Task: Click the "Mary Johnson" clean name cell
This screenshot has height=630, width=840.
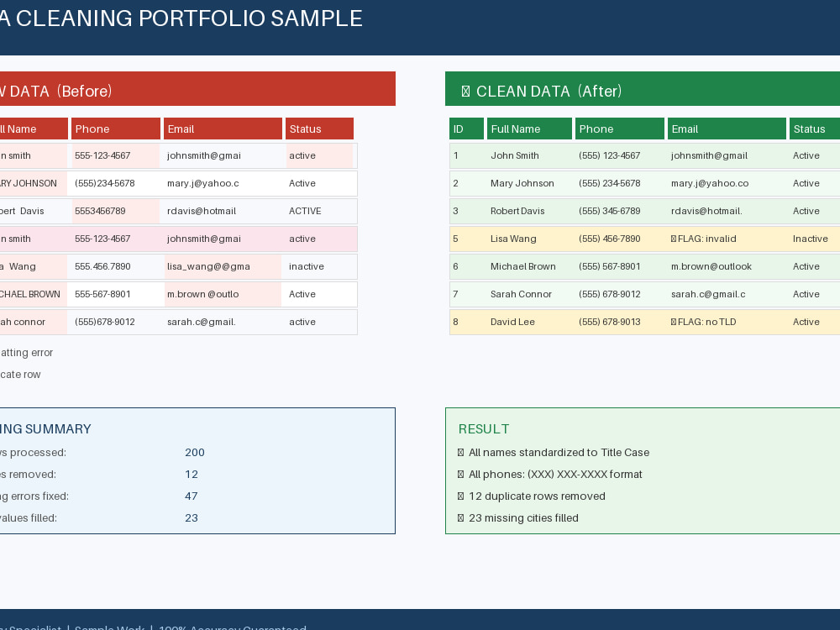Action: (x=522, y=183)
